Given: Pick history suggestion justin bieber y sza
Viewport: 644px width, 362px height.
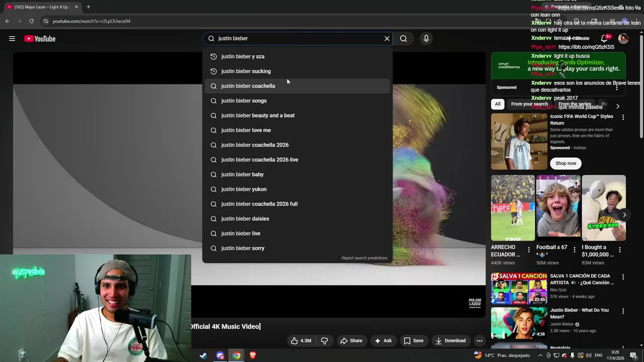Looking at the screenshot, I should click(297, 56).
